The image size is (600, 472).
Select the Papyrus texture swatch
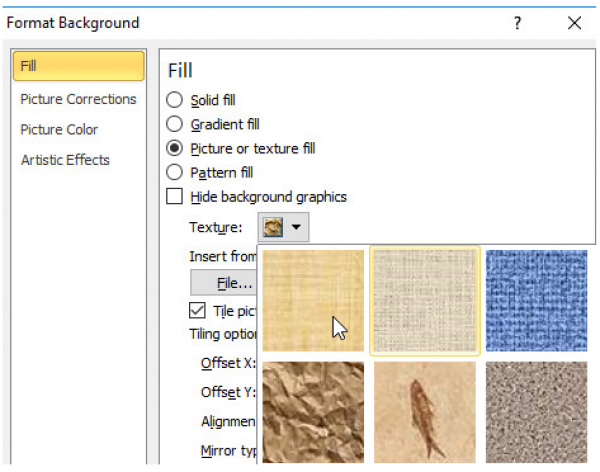(x=313, y=301)
